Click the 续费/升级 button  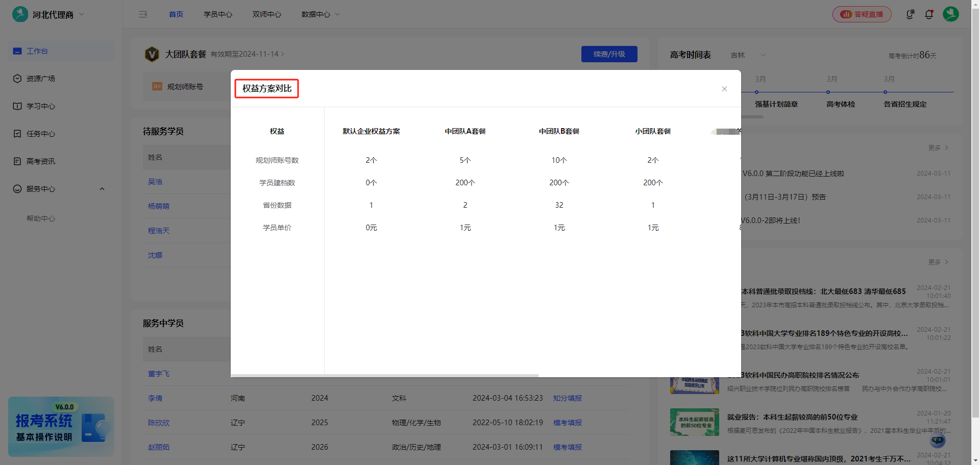tap(609, 54)
